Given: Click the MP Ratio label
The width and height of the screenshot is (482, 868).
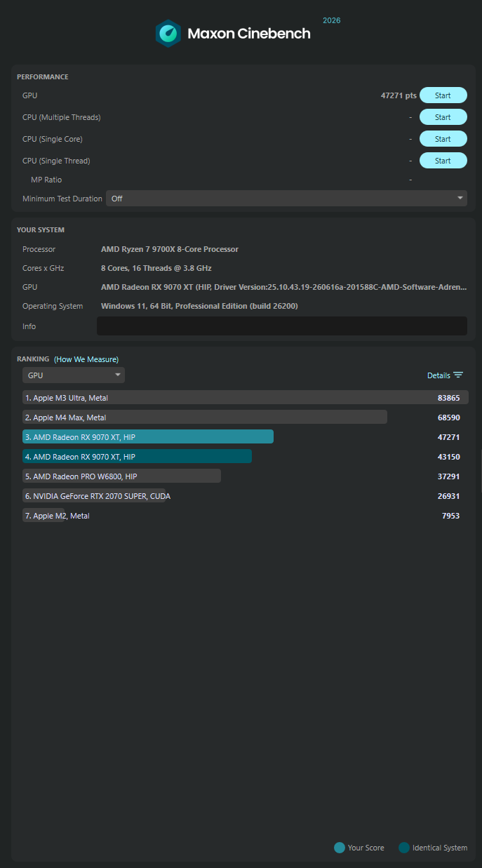Looking at the screenshot, I should click(x=46, y=180).
